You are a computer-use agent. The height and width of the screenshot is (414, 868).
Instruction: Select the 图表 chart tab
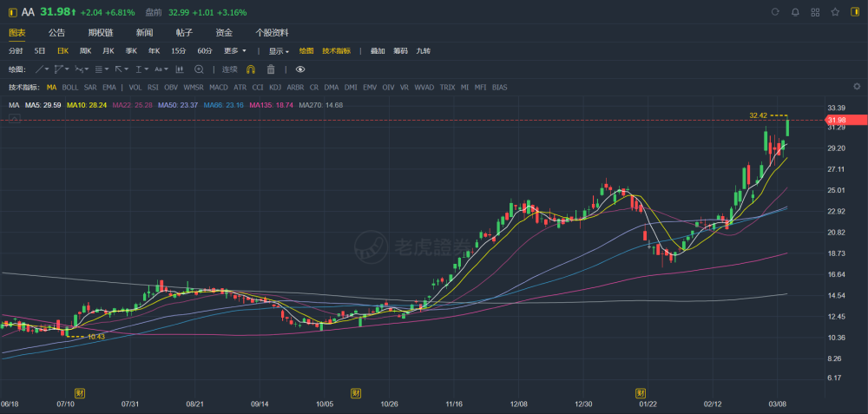(17, 33)
